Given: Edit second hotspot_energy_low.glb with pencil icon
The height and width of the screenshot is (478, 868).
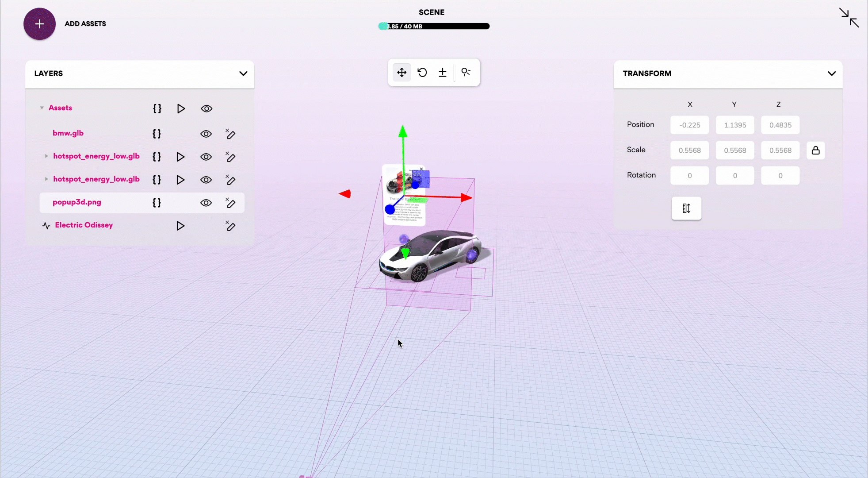Looking at the screenshot, I should (x=230, y=180).
